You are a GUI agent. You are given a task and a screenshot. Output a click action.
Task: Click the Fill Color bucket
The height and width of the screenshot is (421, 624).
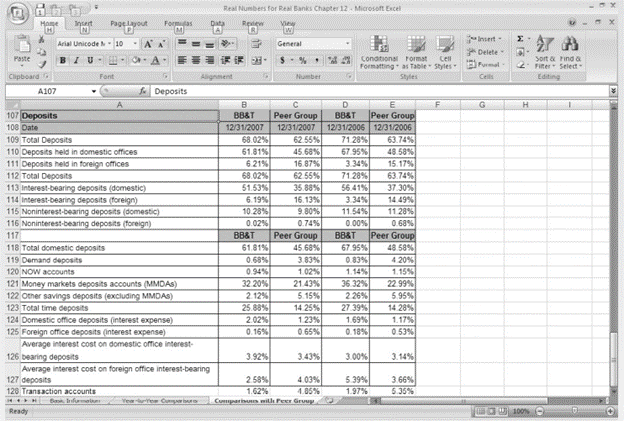pyautogui.click(x=136, y=60)
